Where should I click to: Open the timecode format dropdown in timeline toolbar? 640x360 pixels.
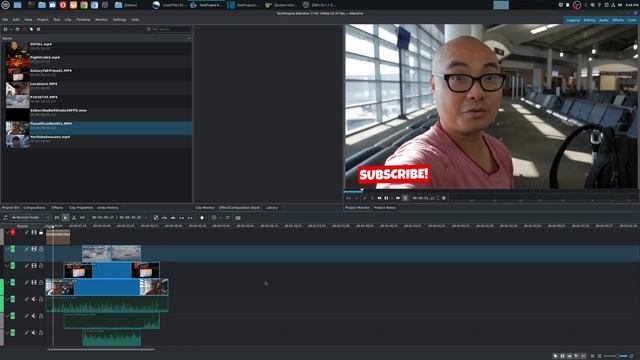[147, 218]
